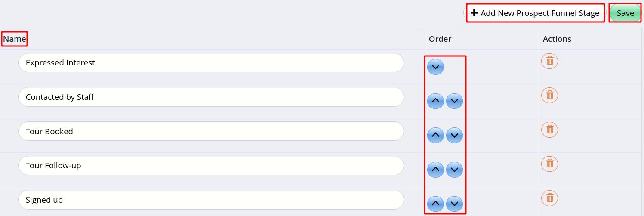The height and width of the screenshot is (216, 644).
Task: Delete the Contacted by Staff stage
Action: pyautogui.click(x=549, y=95)
